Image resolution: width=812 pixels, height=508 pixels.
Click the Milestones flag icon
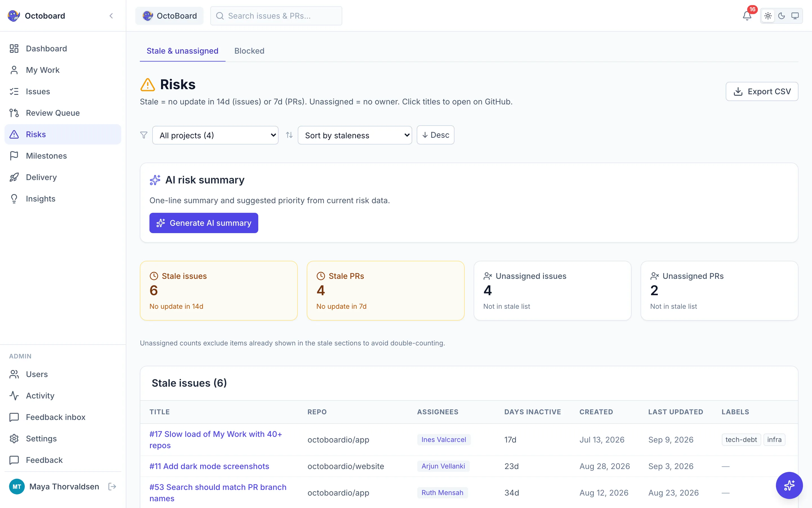(x=14, y=156)
